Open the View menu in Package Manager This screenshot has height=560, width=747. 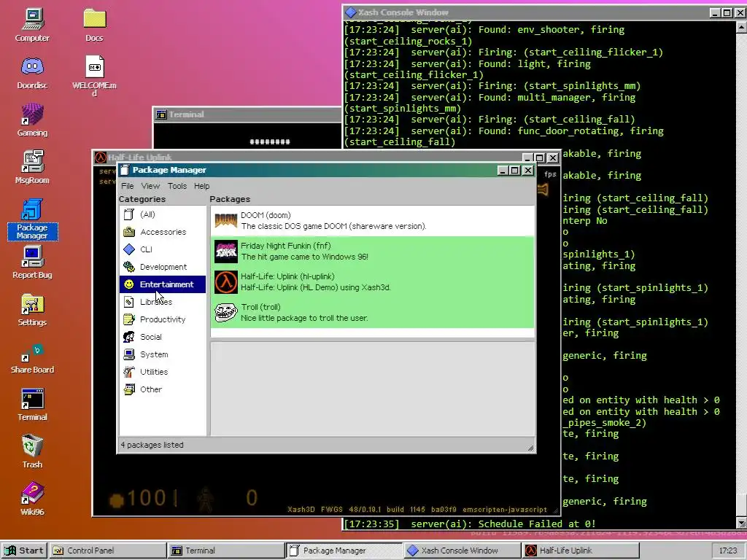click(x=150, y=186)
